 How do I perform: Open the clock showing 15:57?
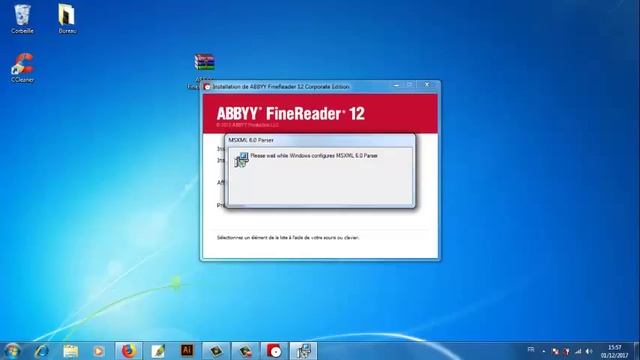tap(614, 351)
